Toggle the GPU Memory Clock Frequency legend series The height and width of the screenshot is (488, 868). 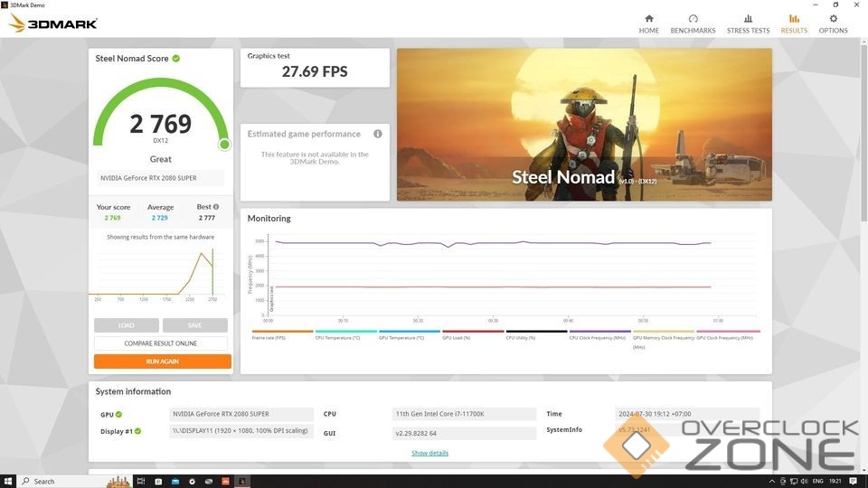point(664,339)
